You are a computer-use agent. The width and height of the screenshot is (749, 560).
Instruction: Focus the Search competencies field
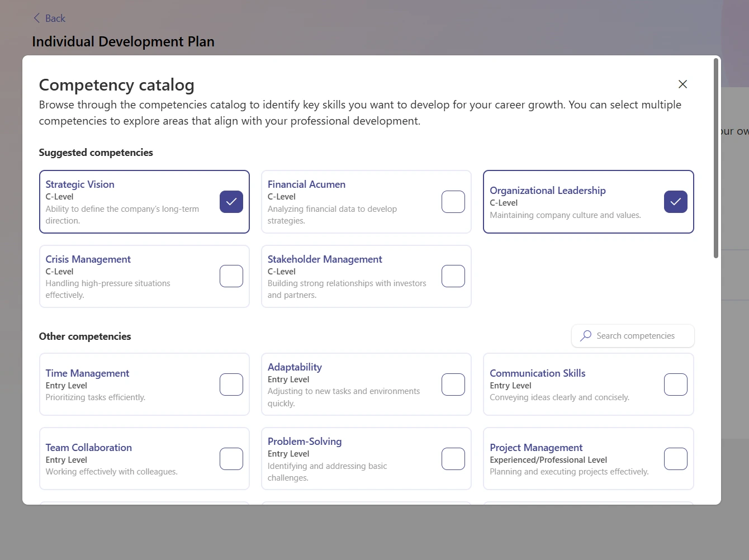[x=633, y=336]
